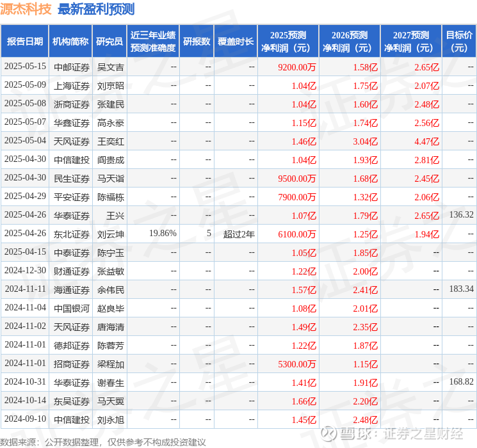Screen dimensions: 477x448
Task: Select researcher 刘永旭
Action: (x=110, y=420)
